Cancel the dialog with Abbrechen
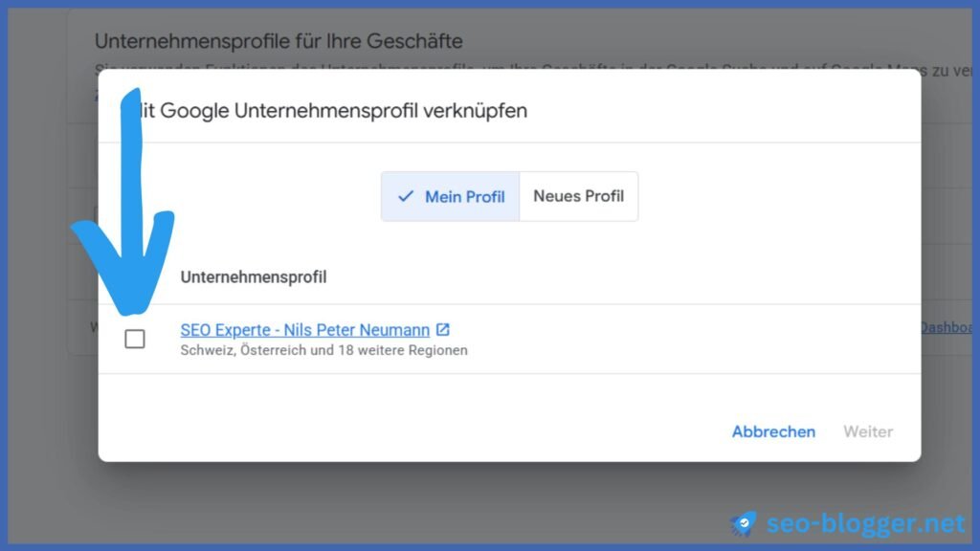 pos(773,431)
